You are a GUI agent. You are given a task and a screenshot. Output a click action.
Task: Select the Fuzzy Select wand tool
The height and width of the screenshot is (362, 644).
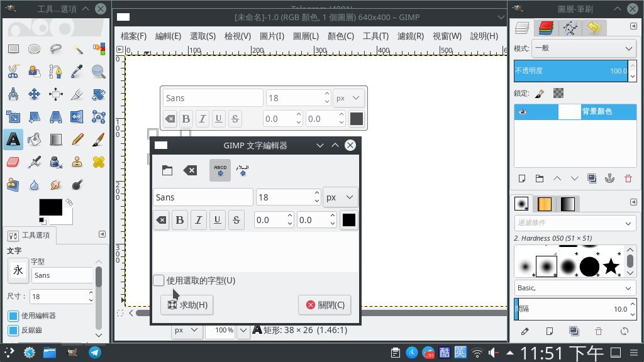tap(77, 49)
